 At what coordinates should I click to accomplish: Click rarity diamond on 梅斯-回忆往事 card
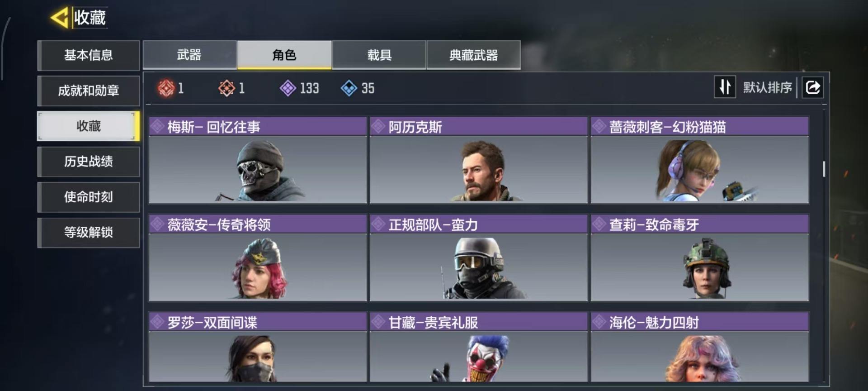click(157, 126)
